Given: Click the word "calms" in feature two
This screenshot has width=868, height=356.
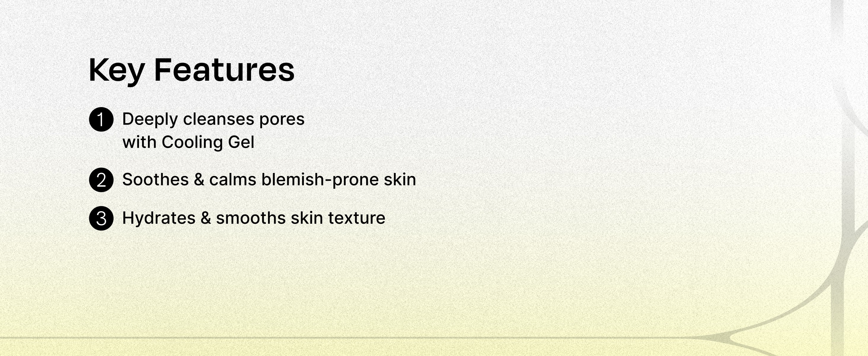Looking at the screenshot, I should tap(232, 179).
